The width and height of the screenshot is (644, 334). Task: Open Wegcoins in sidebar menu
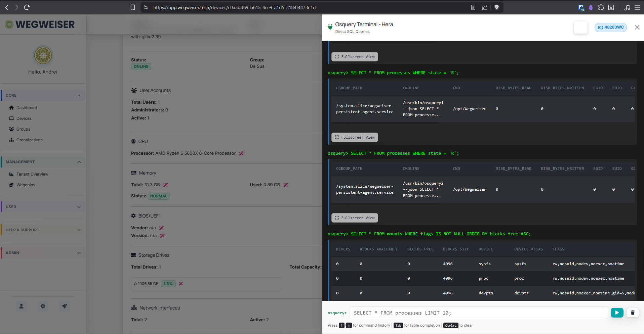26,185
